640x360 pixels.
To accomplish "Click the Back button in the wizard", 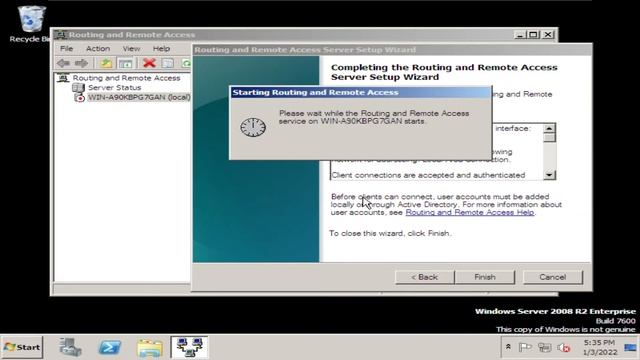I will pyautogui.click(x=424, y=277).
